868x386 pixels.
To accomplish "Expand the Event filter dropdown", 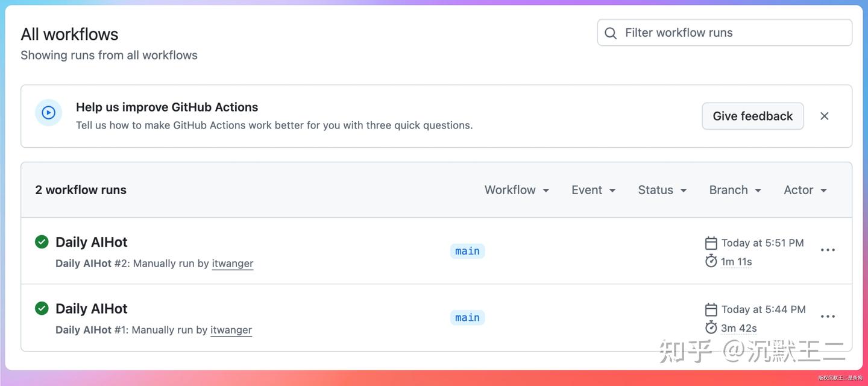I will 594,190.
